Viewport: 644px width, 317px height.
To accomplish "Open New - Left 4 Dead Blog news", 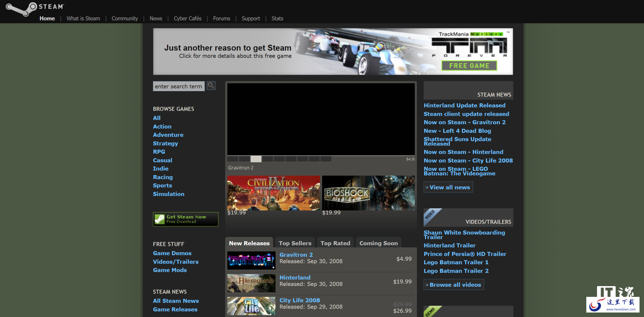I will (x=458, y=131).
